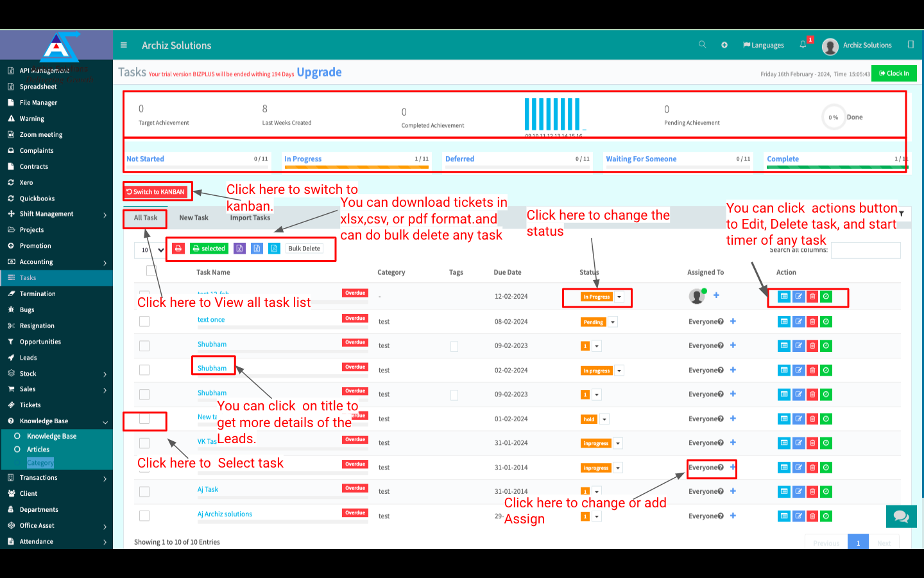Screen dimensions: 924x578
Task: Delete the 'text once' task with trash icon
Action: (812, 321)
